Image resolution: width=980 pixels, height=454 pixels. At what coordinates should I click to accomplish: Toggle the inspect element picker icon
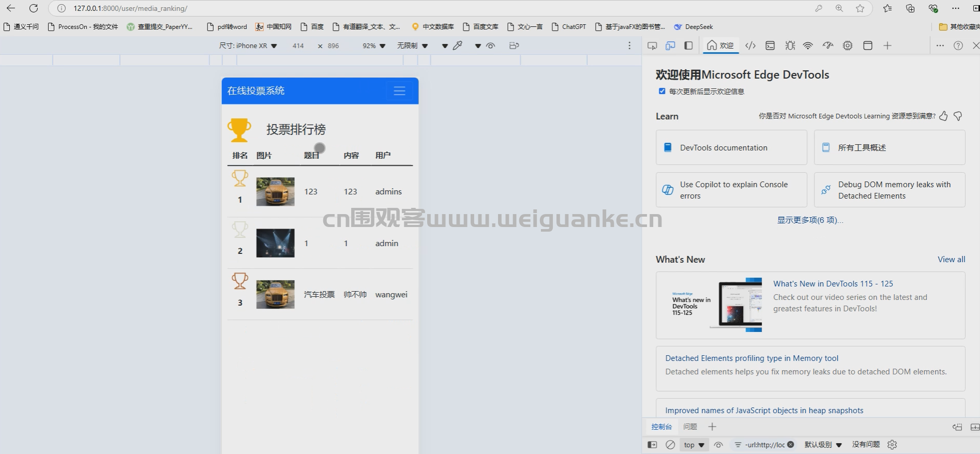(x=652, y=46)
